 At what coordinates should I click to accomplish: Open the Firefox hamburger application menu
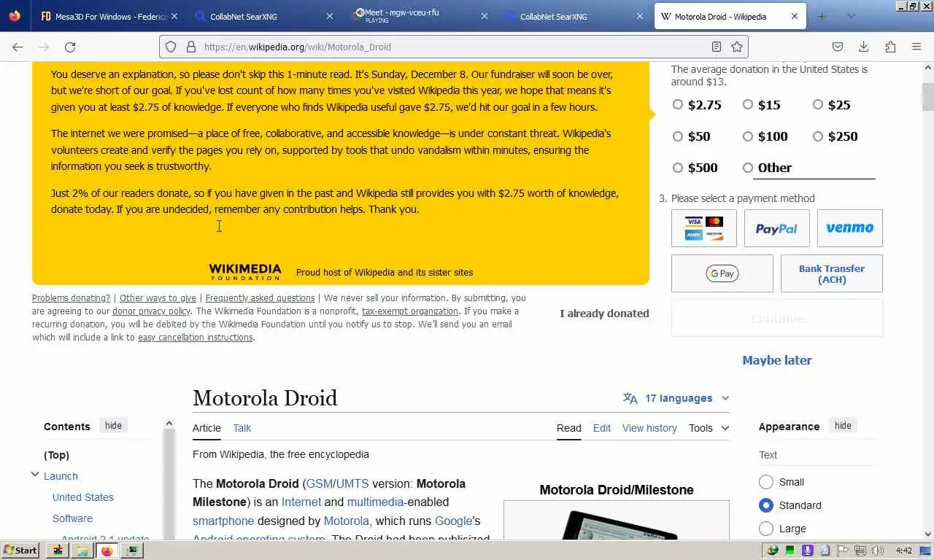pyautogui.click(x=916, y=47)
